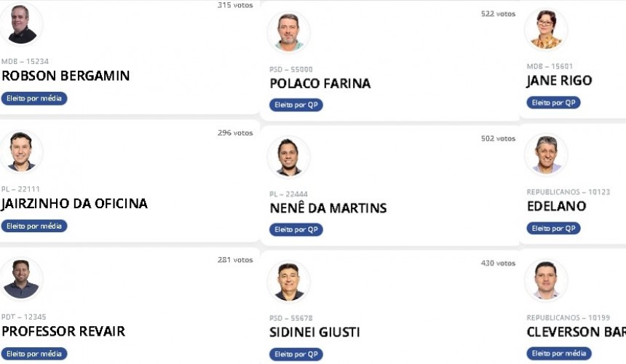Click Eleito por média badge under Jairzinho da Oficina
The height and width of the screenshot is (364, 626).
pos(34,226)
